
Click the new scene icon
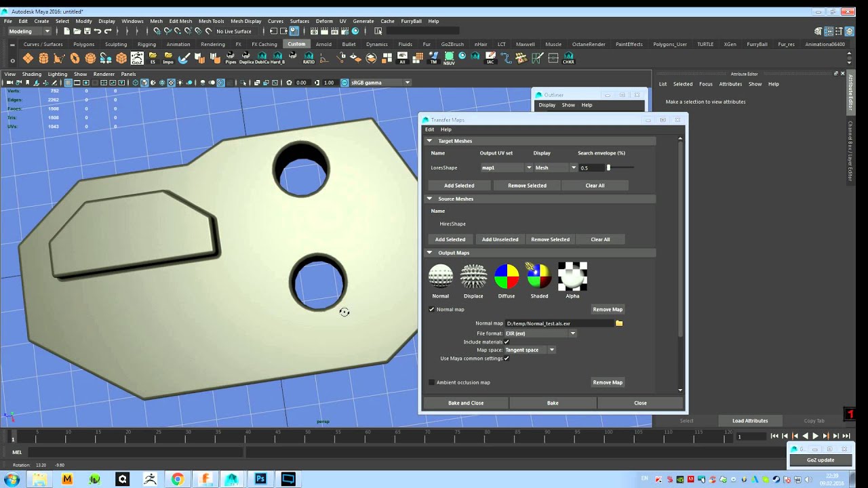[x=66, y=31]
